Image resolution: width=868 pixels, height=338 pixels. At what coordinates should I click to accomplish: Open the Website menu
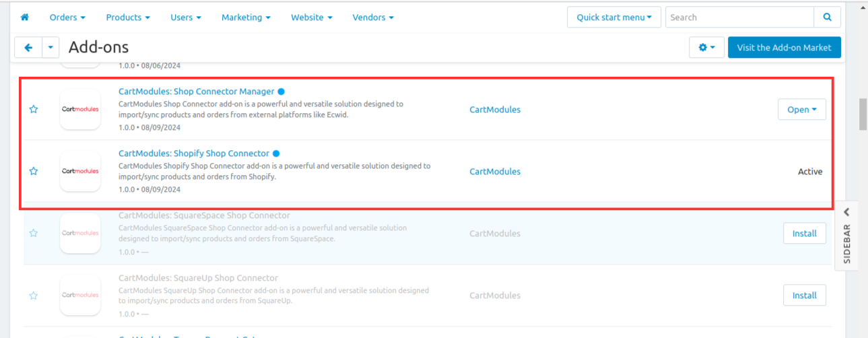point(311,17)
